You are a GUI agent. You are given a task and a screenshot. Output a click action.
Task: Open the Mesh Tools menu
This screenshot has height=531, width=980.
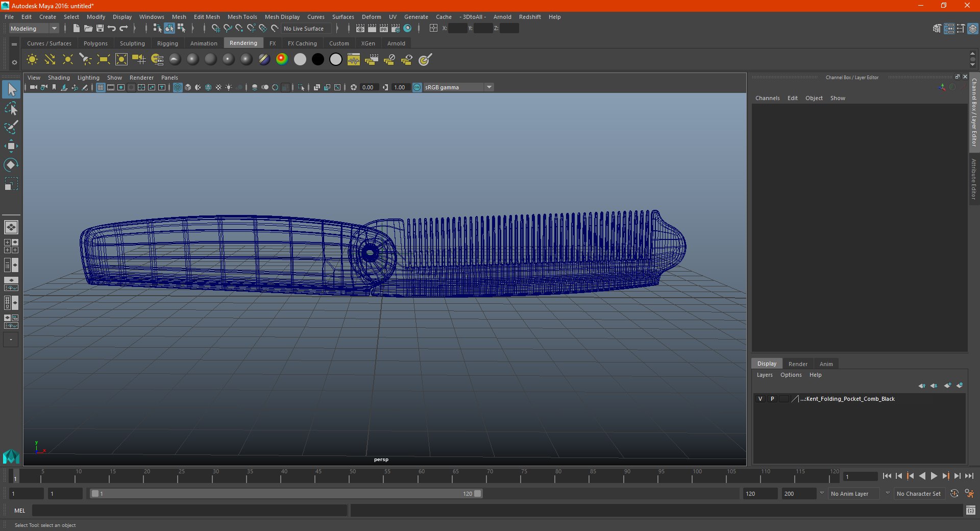tap(242, 17)
